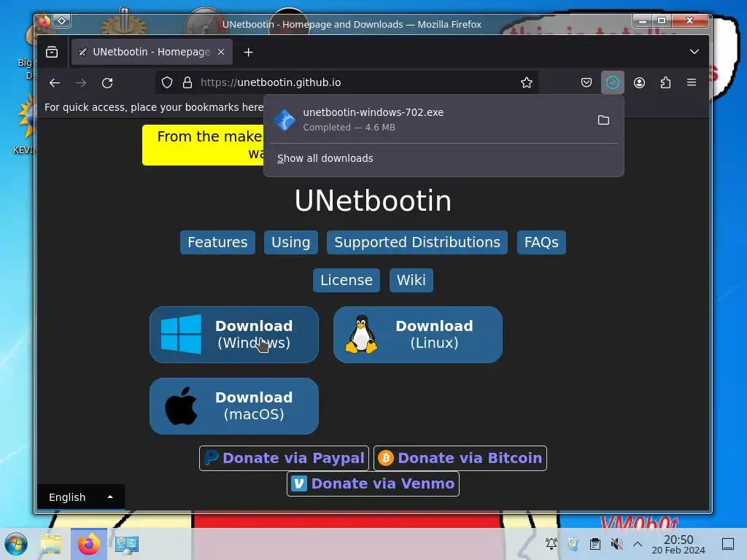Image resolution: width=747 pixels, height=560 pixels.
Task: Open the tracking protection shield icon
Action: click(167, 83)
